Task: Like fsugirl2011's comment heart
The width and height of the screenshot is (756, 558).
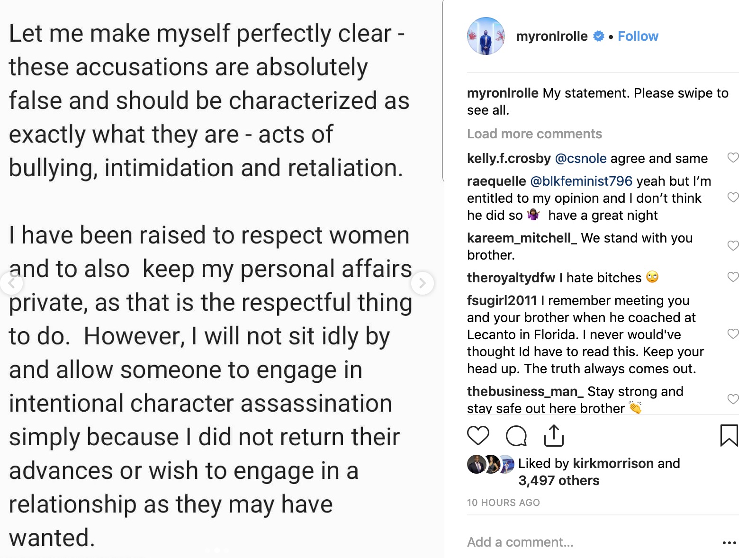Action: [x=733, y=334]
